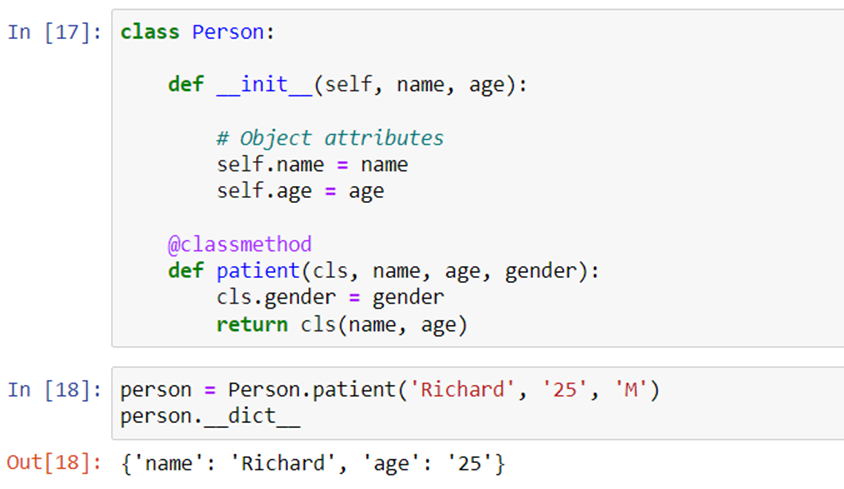Viewport: 844px width, 489px height.
Task: Click the person.__dict__ line
Action: 210,416
